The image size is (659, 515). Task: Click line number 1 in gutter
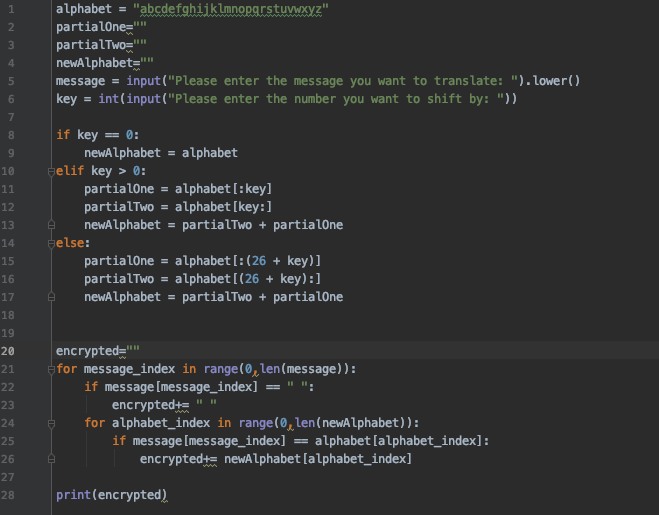pos(8,9)
